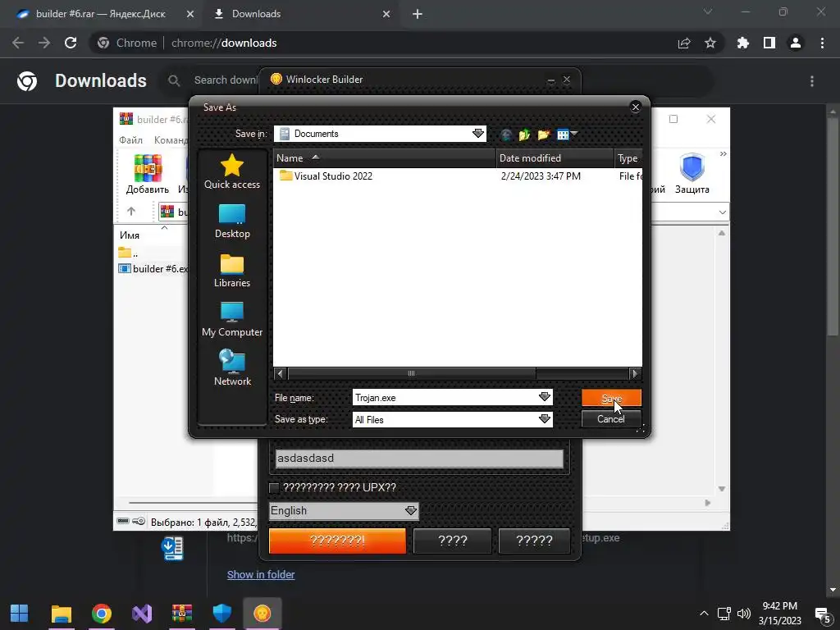Click the ????? button in Winlocker Builder
Image resolution: width=840 pixels, height=630 pixels.
pos(534,541)
